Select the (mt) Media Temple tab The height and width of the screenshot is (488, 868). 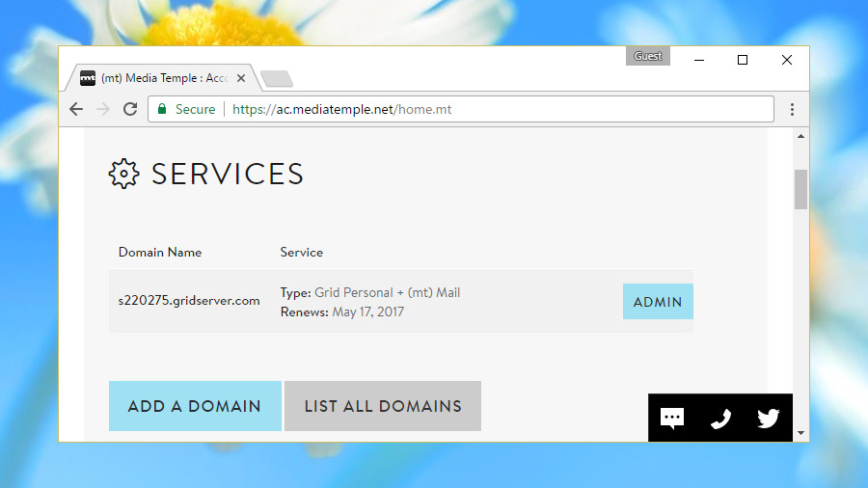click(x=163, y=78)
